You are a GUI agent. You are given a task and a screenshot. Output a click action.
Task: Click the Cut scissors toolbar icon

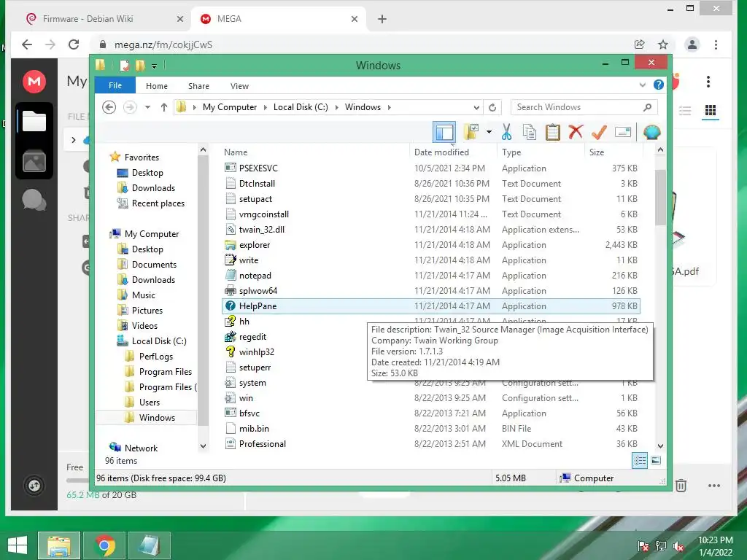pos(506,132)
